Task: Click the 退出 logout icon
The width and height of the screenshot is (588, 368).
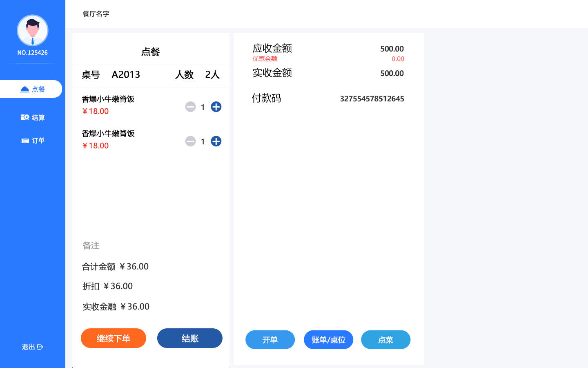Action: tap(40, 347)
